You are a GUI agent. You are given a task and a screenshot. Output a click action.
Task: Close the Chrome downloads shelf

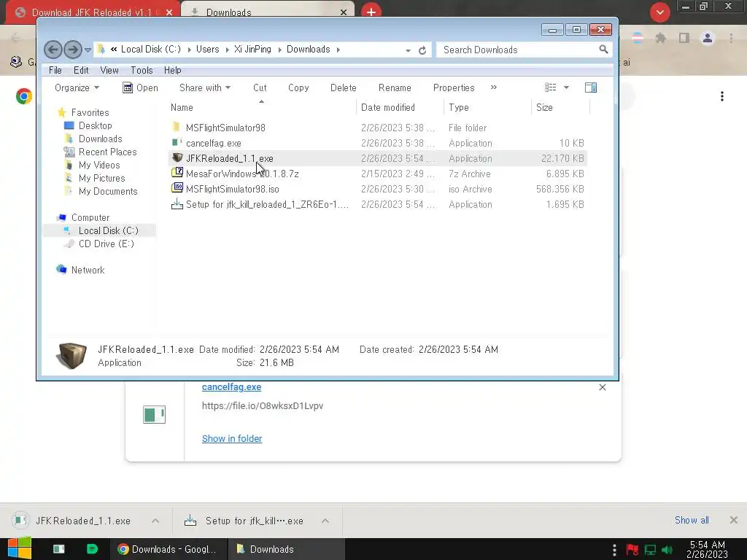(x=734, y=520)
